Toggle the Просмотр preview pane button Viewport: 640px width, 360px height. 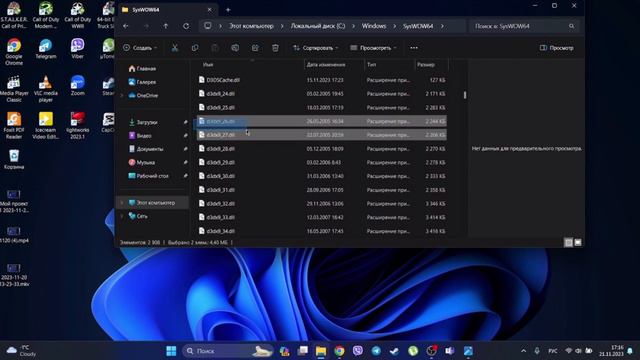click(556, 48)
